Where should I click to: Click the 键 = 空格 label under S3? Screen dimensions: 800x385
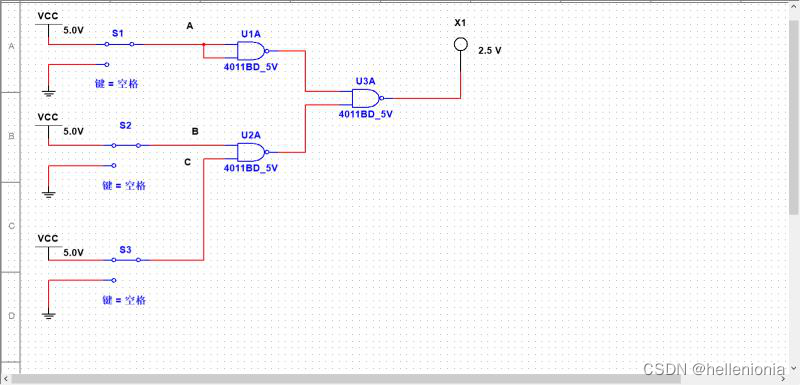click(x=124, y=300)
